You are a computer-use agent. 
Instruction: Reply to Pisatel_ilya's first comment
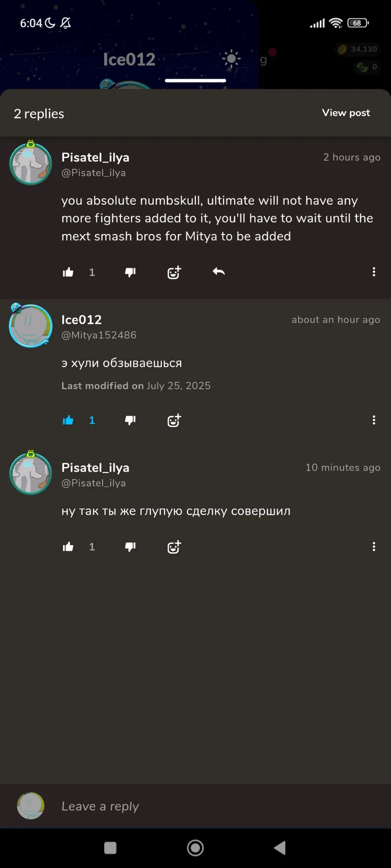(x=219, y=272)
